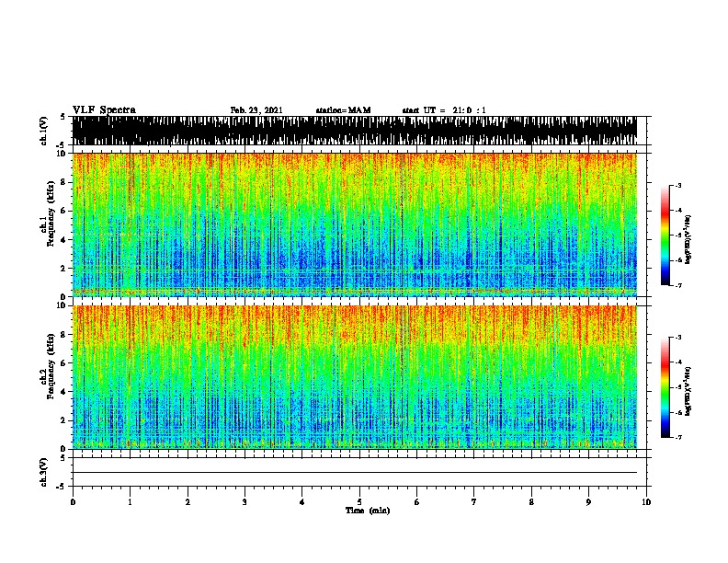Click the time axis tick label "0"
Viewport: 728px width, 563px height.
[73, 501]
